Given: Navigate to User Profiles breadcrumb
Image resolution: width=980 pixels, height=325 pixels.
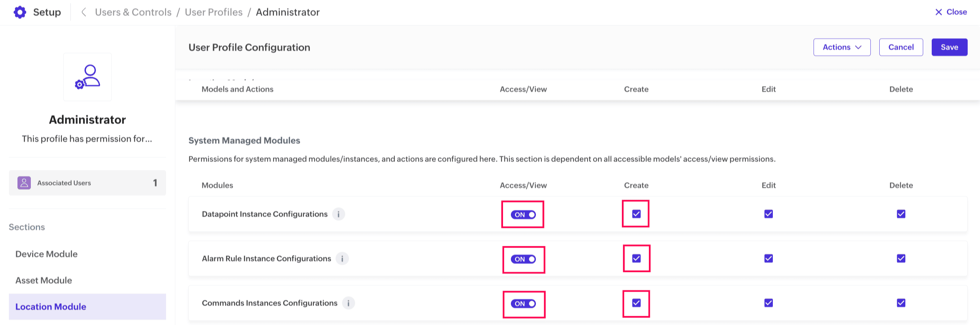Looking at the screenshot, I should click(x=213, y=12).
